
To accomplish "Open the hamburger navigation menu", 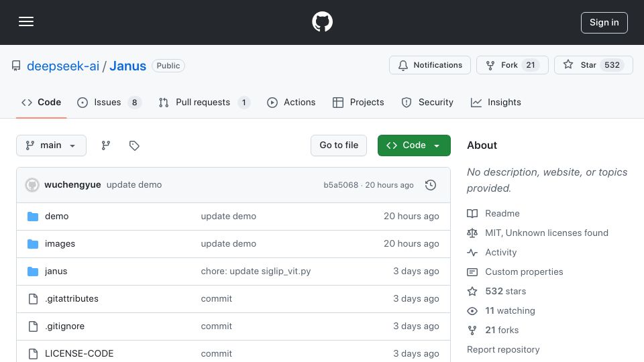I will pos(26,21).
